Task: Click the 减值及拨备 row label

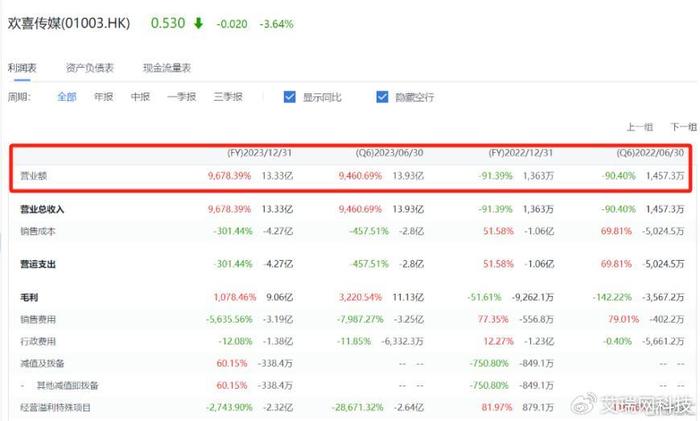Action: pyautogui.click(x=42, y=363)
